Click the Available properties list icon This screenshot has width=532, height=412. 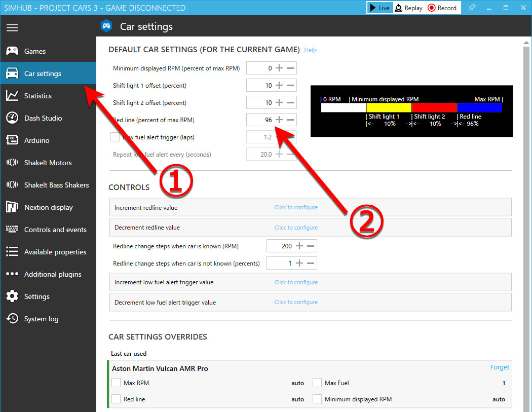(x=12, y=251)
